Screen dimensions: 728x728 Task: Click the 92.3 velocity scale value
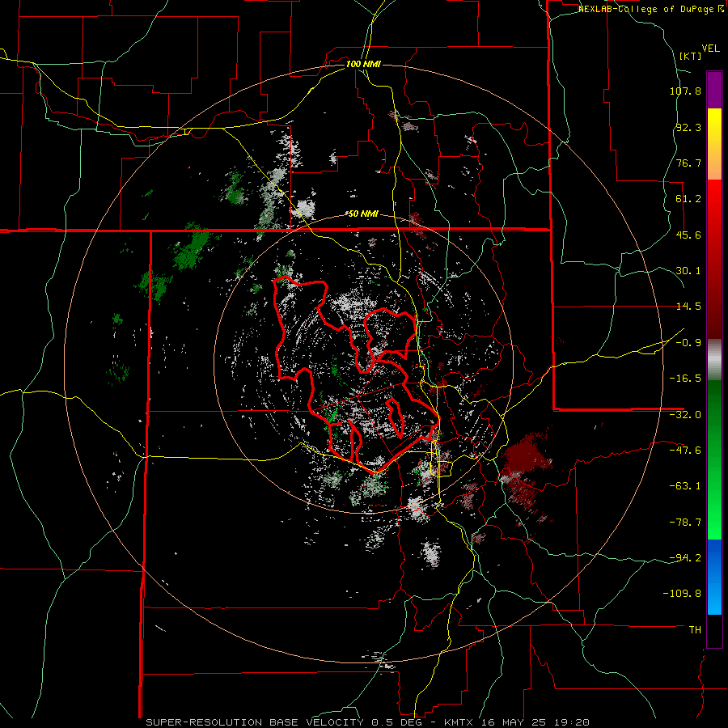(688, 127)
